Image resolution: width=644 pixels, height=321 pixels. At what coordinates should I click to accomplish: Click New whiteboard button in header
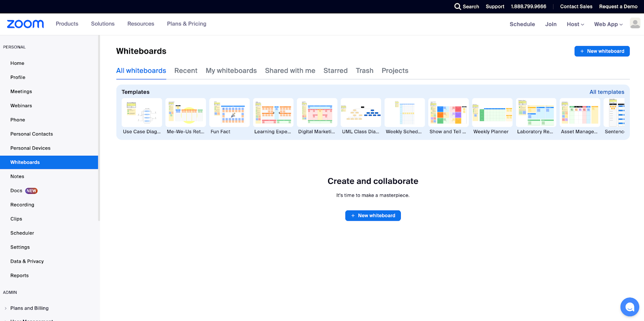click(x=602, y=51)
